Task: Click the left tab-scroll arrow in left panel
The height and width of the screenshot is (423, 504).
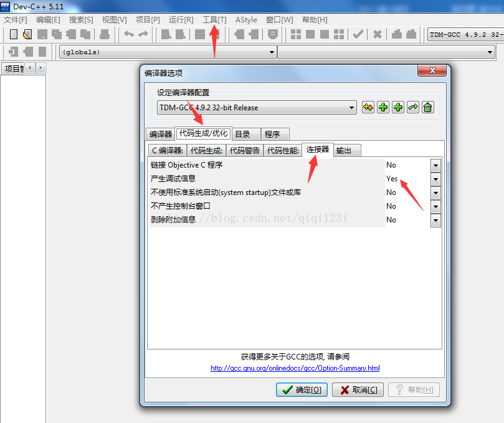Action: (30, 68)
